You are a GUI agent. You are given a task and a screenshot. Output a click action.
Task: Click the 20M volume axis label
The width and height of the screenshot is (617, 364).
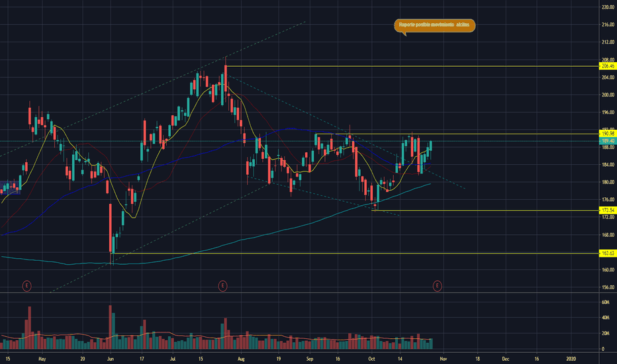coord(606,334)
